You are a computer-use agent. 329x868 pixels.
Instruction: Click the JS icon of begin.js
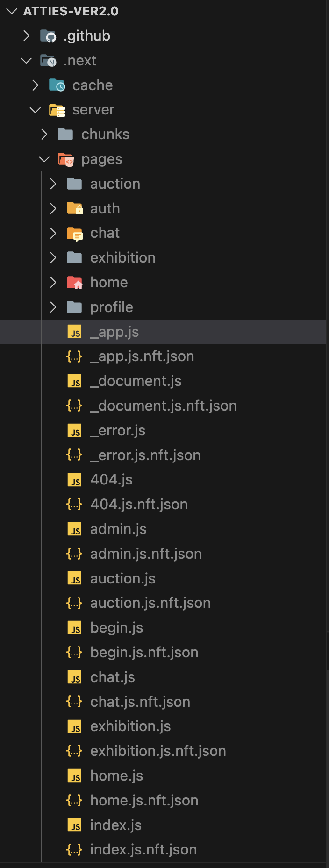tap(74, 627)
